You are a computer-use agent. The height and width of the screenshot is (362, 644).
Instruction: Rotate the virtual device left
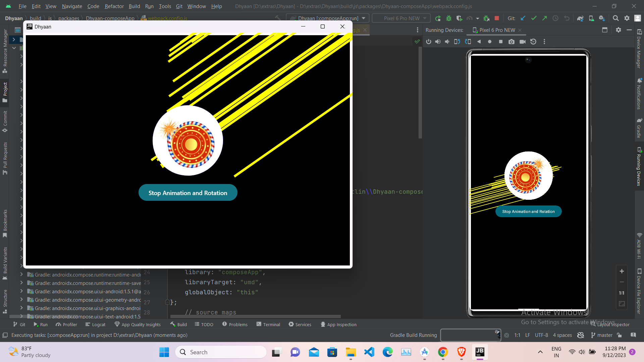457,42
